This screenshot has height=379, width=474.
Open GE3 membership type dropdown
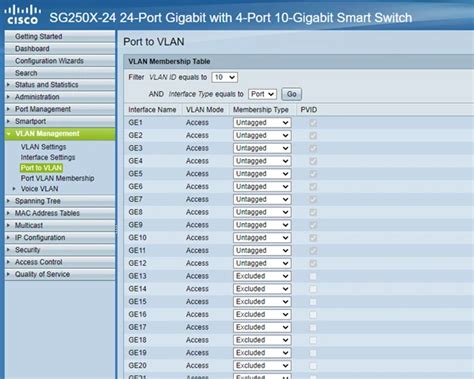[262, 148]
